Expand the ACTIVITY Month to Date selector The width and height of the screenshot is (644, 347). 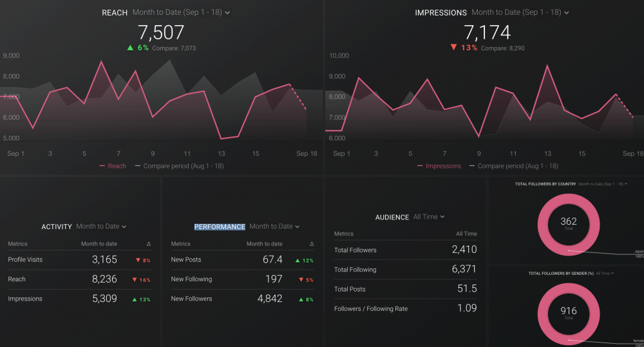101,227
